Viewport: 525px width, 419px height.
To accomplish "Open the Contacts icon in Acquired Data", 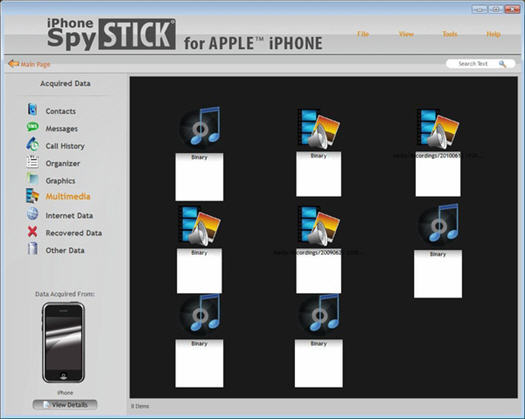I will tap(32, 110).
